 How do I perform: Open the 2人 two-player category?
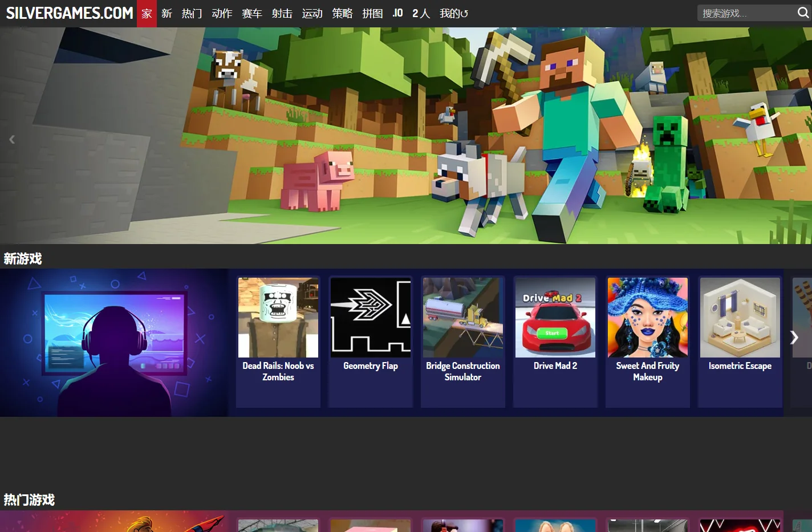pyautogui.click(x=421, y=13)
